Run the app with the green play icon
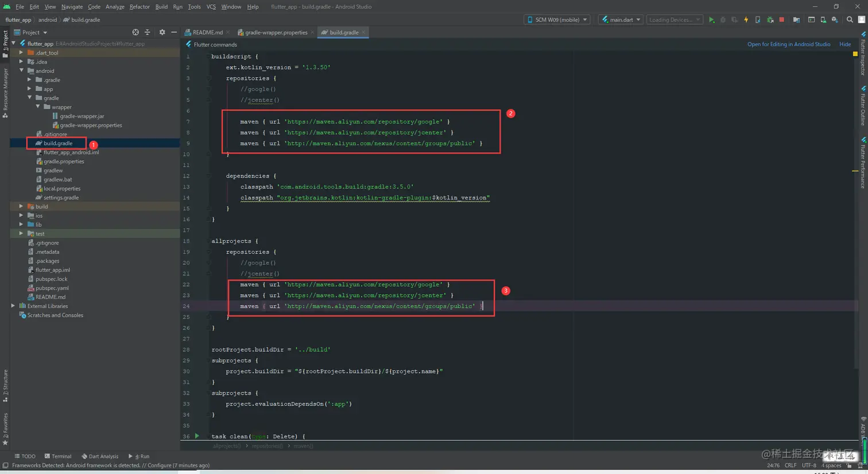The height and width of the screenshot is (474, 868). [x=711, y=20]
